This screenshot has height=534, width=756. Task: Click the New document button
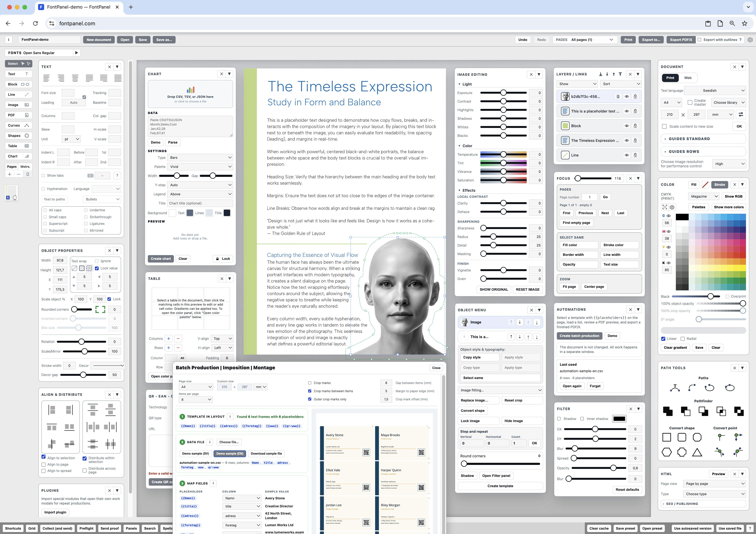coord(99,40)
